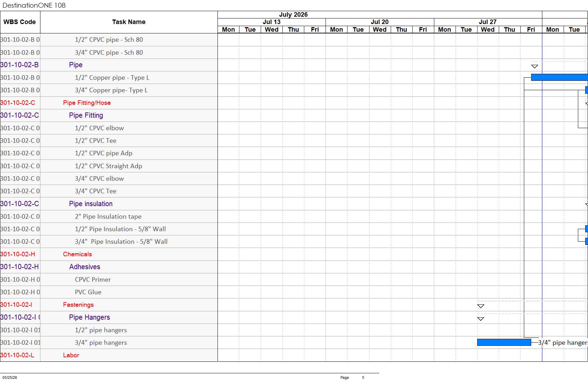The image size is (588, 382).
Task: Select the Jul 27 week header
Action: (x=488, y=22)
